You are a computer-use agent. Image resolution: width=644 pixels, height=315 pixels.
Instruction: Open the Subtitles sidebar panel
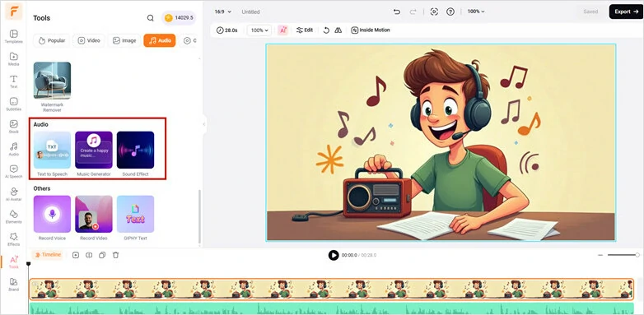13,104
